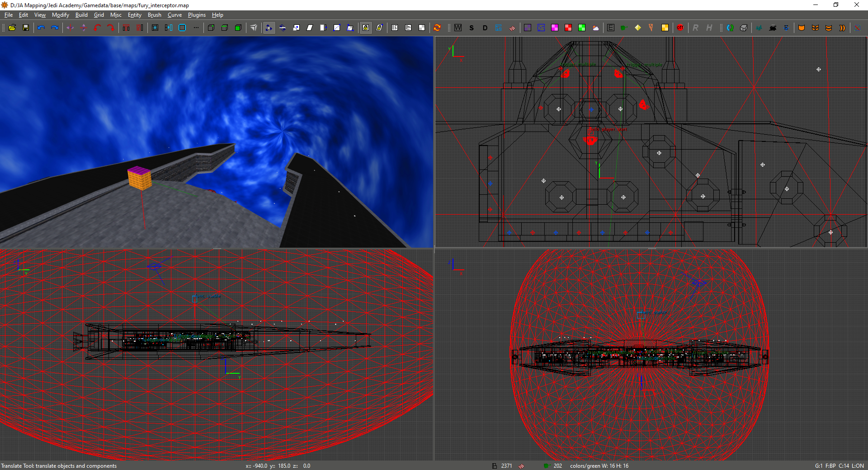Open the Plugins menu

point(197,15)
